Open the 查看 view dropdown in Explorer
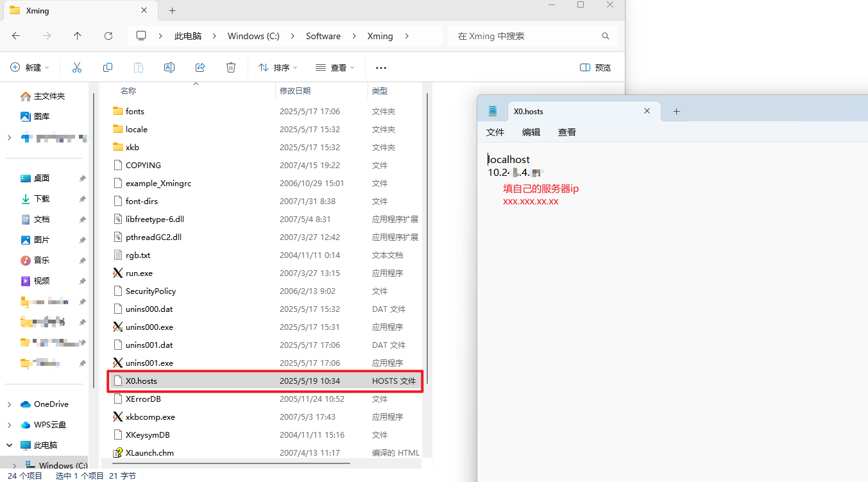Screen dimensions: 868x482 (x=335, y=67)
